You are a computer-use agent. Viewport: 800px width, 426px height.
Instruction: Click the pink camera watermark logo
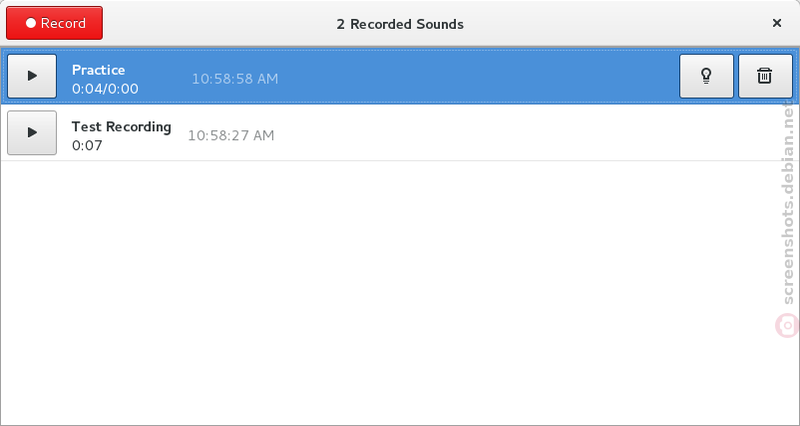[x=787, y=325]
